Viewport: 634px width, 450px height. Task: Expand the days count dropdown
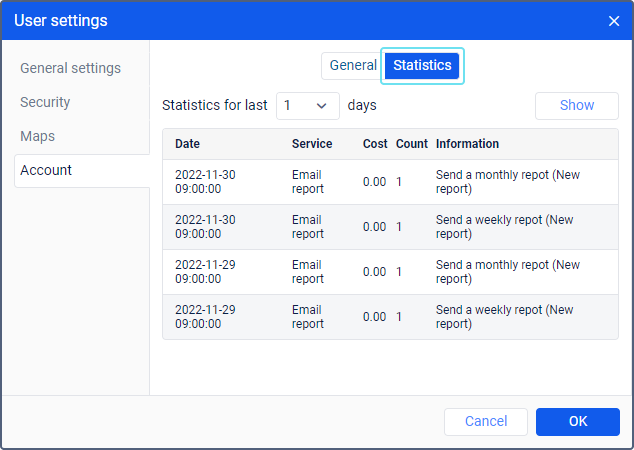click(x=307, y=105)
